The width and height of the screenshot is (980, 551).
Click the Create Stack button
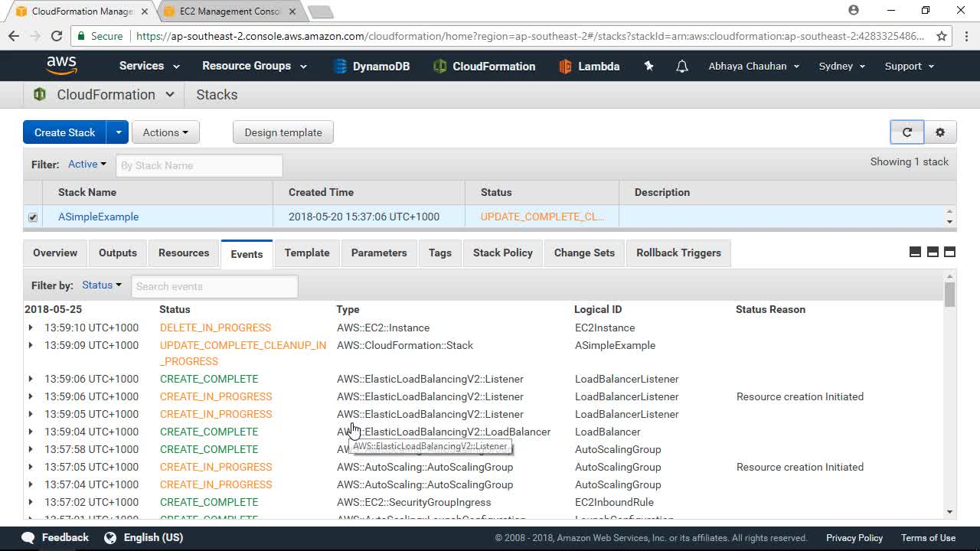point(64,132)
